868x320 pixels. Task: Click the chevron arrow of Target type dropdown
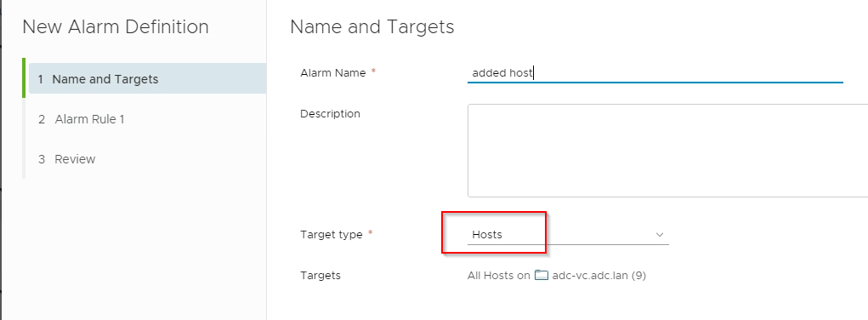click(x=660, y=235)
